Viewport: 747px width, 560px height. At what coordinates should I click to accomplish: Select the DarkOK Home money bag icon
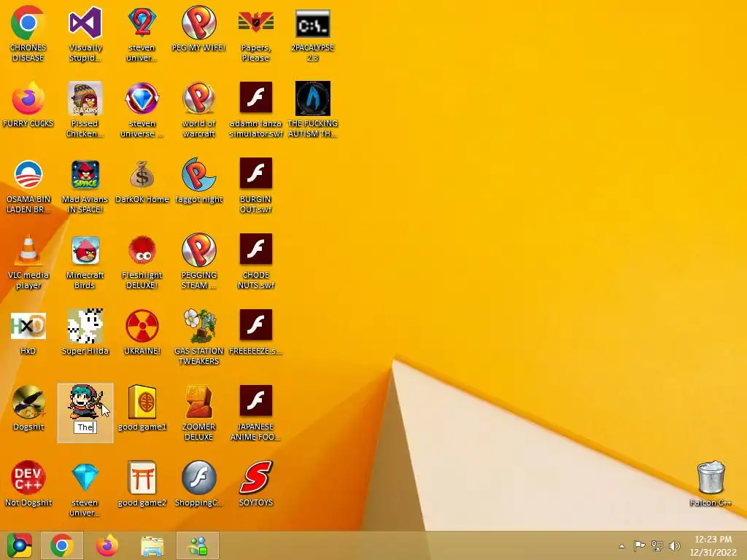[x=142, y=174]
